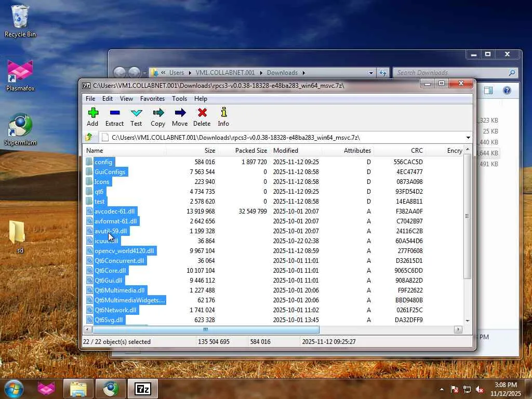This screenshot has height=399, width=532.
Task: Expand the 7-Zip path dropdown
Action: coord(468,137)
